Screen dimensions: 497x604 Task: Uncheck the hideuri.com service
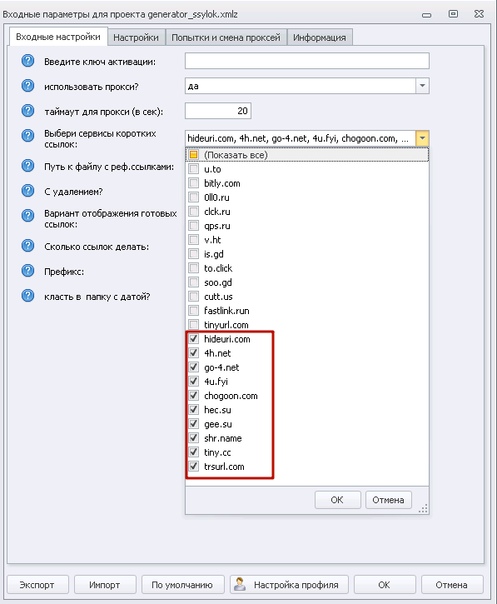coord(193,339)
